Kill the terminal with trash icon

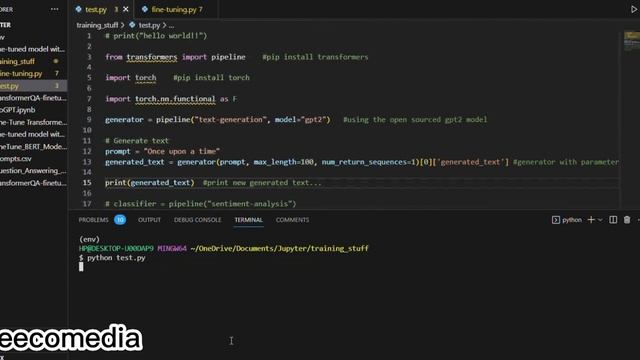[x=627, y=220]
